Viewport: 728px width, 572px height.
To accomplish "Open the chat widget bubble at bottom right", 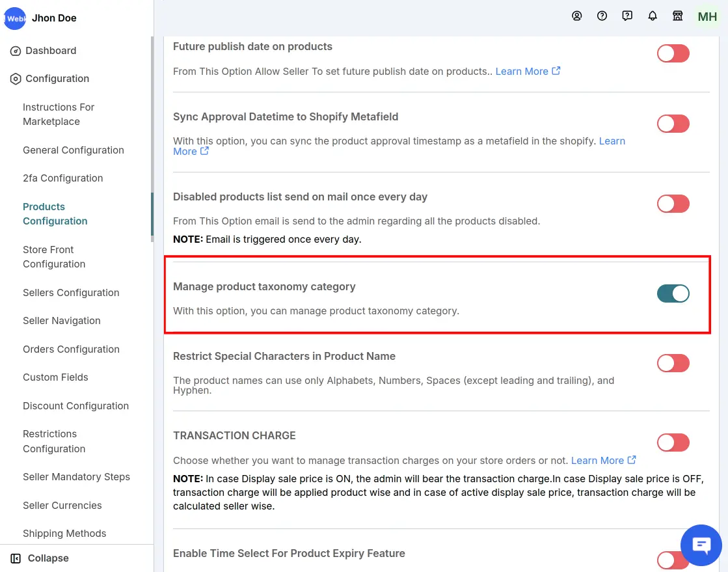I will 701,545.
